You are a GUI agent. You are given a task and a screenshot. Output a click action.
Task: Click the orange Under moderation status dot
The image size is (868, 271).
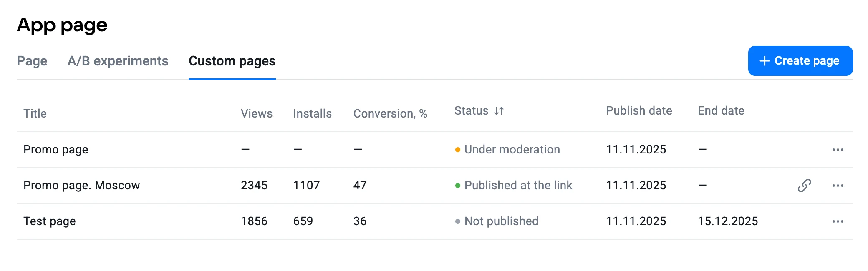(x=458, y=149)
